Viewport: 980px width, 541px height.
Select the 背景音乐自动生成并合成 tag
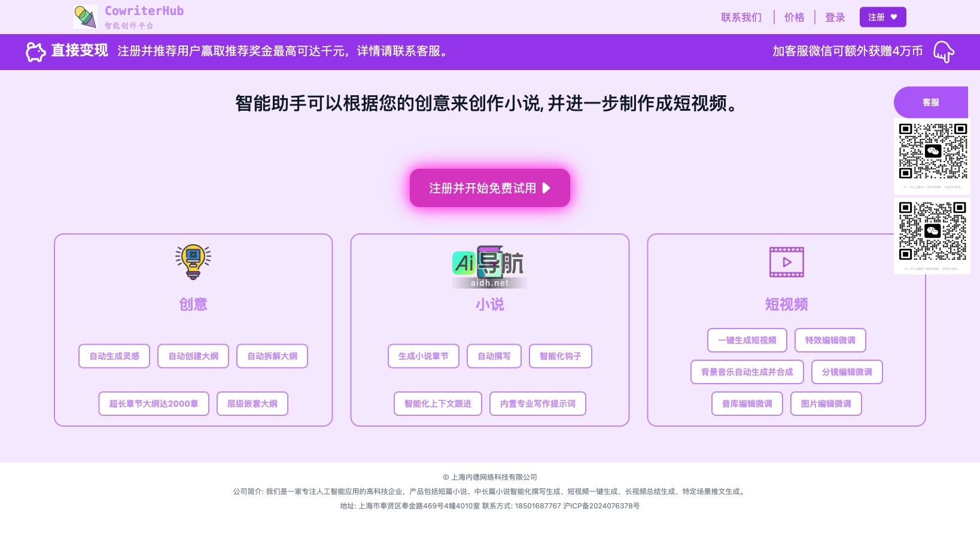(747, 372)
